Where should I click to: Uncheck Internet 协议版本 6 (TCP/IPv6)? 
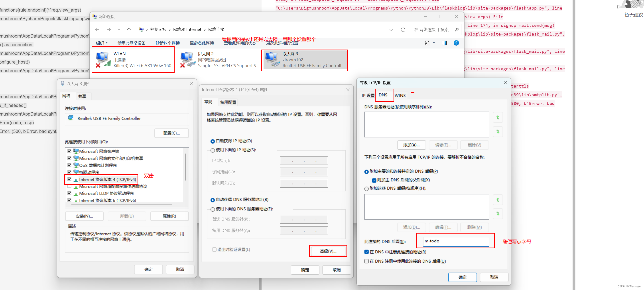[x=69, y=200]
